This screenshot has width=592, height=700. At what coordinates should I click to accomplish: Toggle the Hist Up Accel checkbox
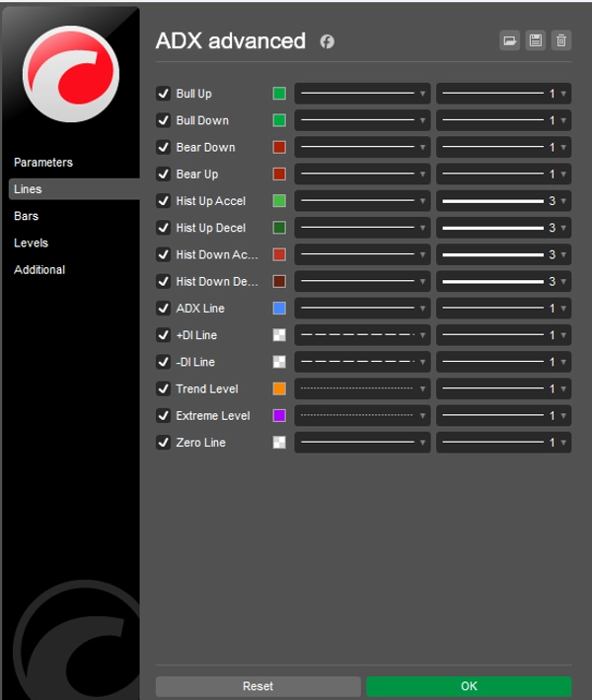(x=164, y=201)
